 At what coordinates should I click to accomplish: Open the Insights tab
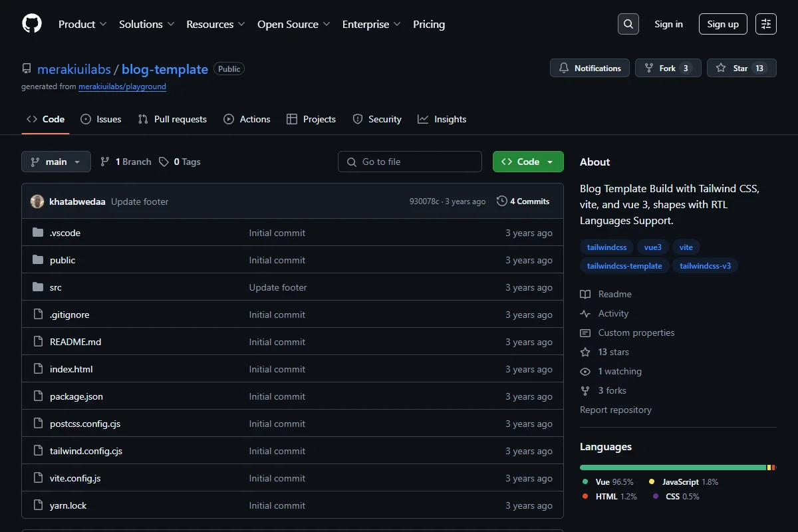click(442, 119)
